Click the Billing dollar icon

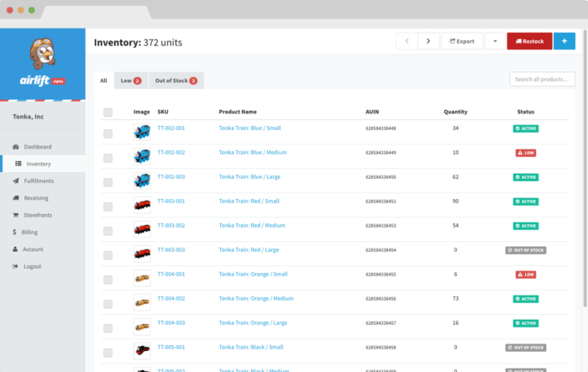[x=15, y=232]
